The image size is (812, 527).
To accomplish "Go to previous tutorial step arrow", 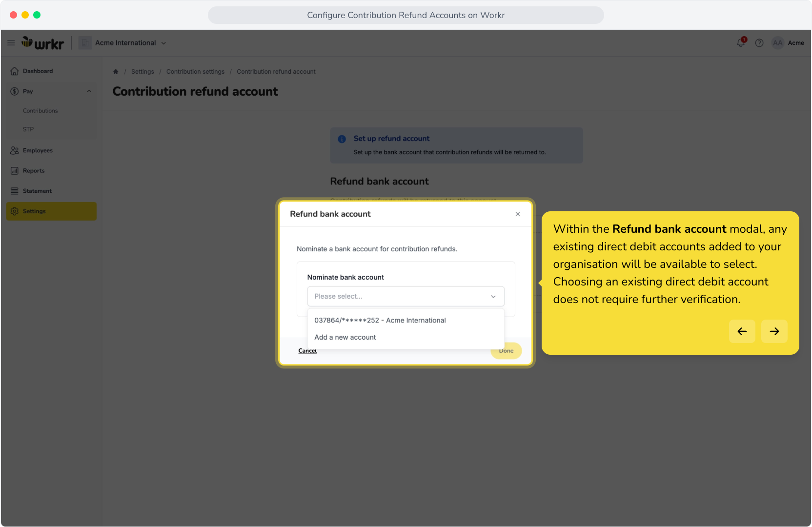I will (742, 331).
